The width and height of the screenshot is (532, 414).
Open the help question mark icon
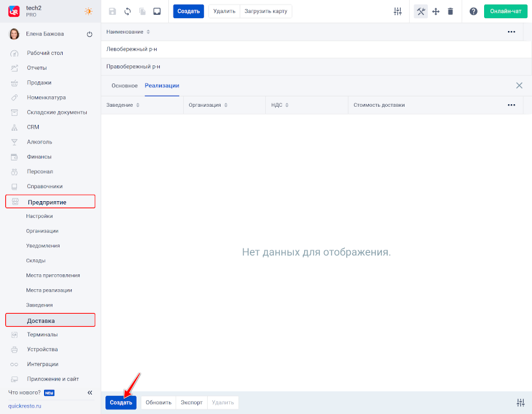point(473,12)
